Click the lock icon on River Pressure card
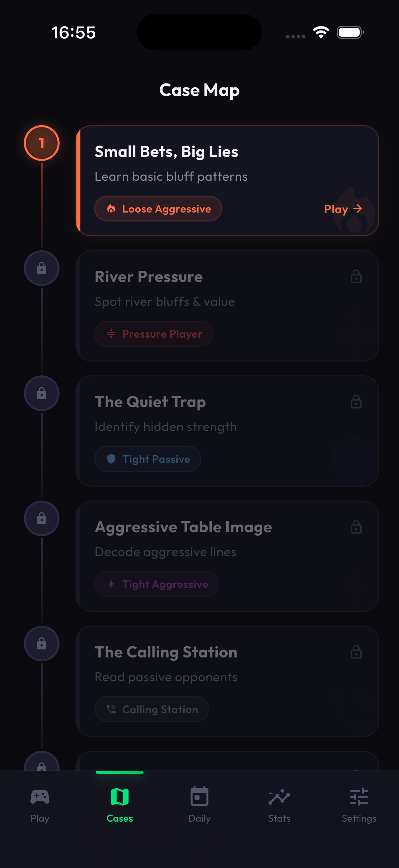Screen dimensions: 399x868 coord(356,277)
